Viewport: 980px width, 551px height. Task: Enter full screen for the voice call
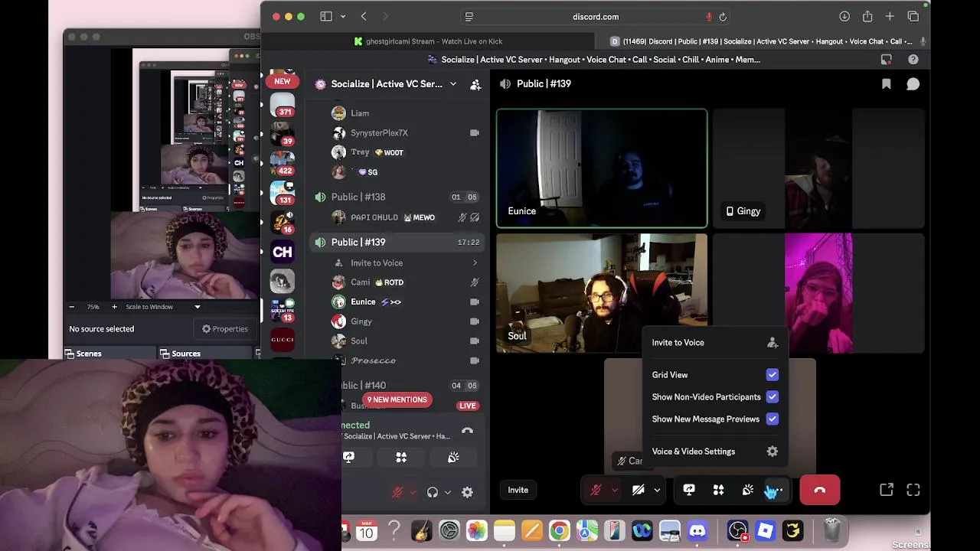tap(913, 490)
